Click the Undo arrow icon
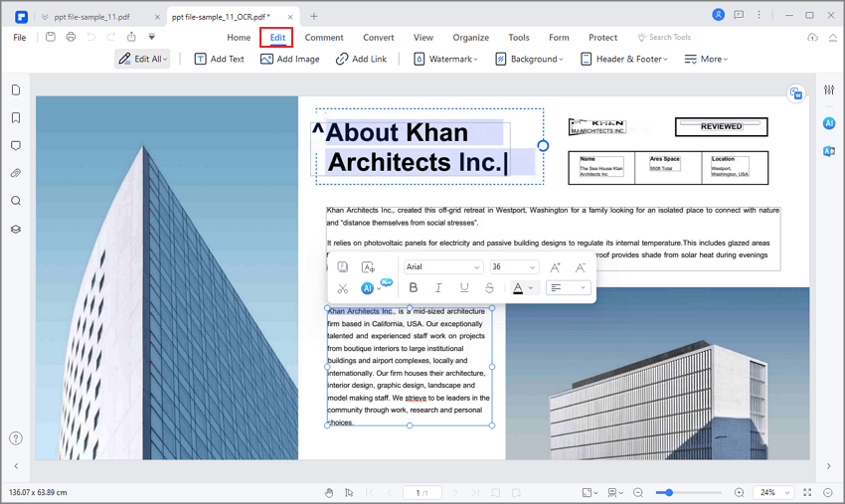Viewport: 845px width, 504px height. 91,37
